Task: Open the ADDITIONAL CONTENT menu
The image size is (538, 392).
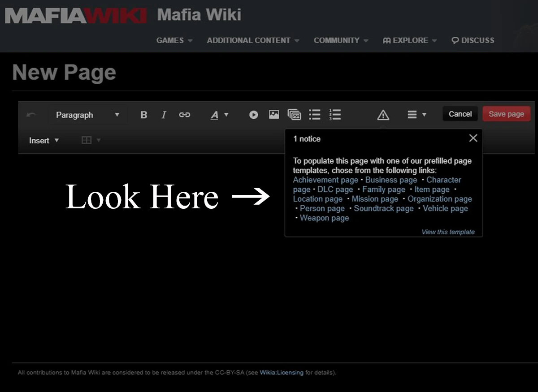Action: (253, 40)
